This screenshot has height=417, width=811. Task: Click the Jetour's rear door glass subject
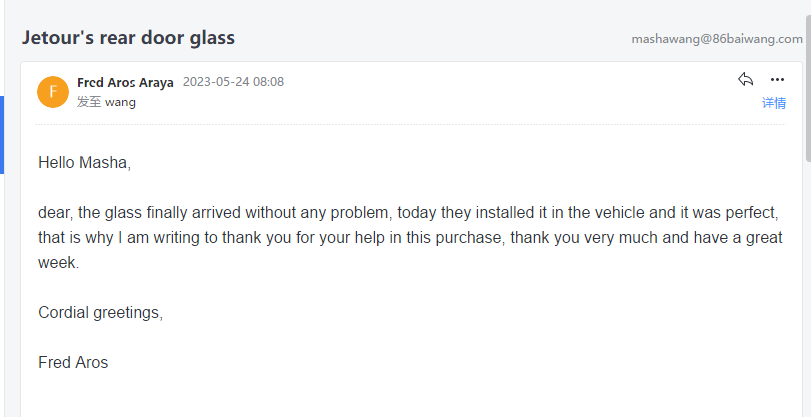[128, 38]
